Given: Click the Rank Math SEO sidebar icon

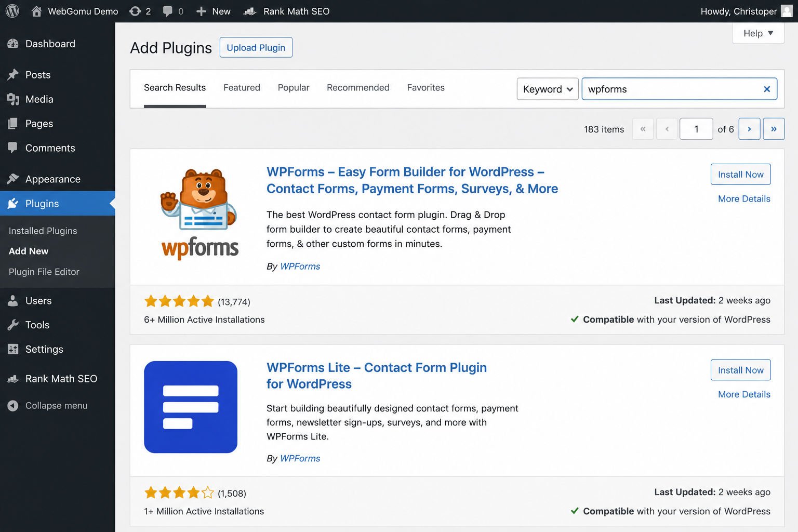Looking at the screenshot, I should click(13, 379).
